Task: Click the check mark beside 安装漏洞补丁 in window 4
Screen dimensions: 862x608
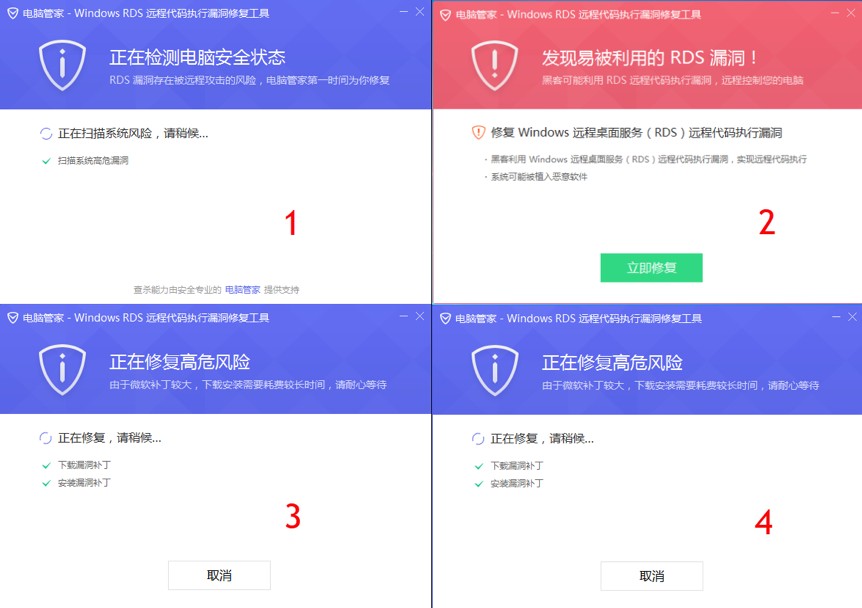Action: pyautogui.click(x=479, y=484)
